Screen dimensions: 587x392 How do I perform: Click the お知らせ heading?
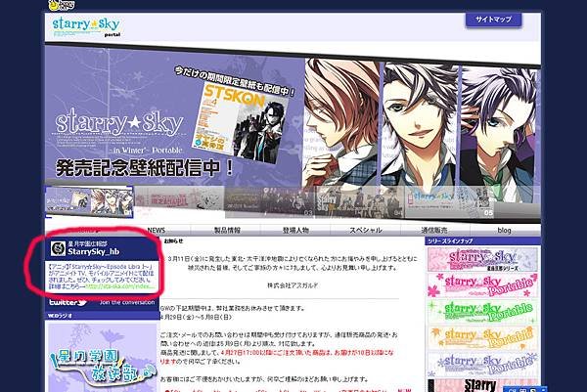coord(173,241)
